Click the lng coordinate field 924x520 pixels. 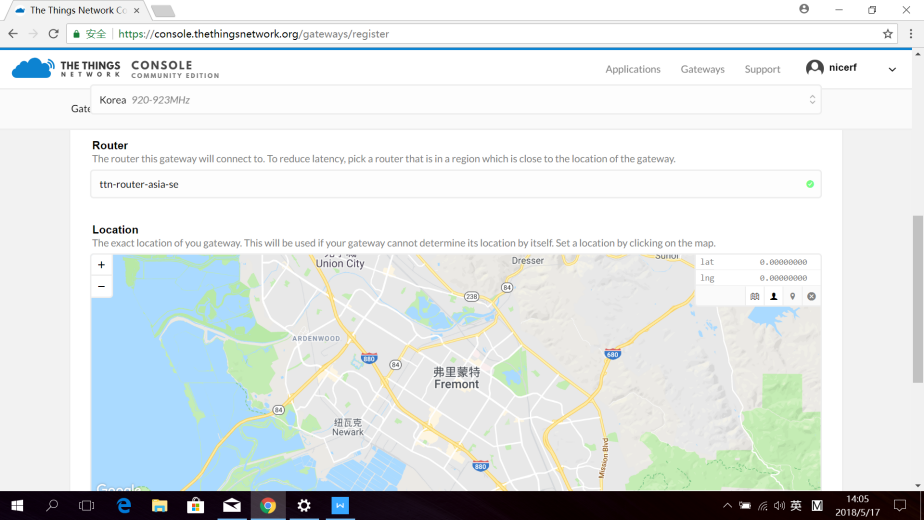pyautogui.click(x=758, y=278)
